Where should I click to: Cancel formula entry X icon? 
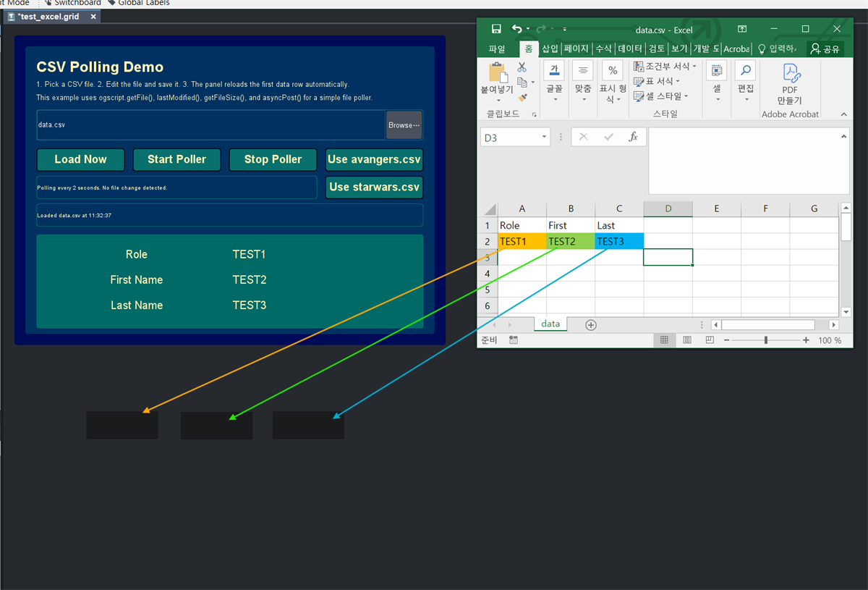pos(584,137)
